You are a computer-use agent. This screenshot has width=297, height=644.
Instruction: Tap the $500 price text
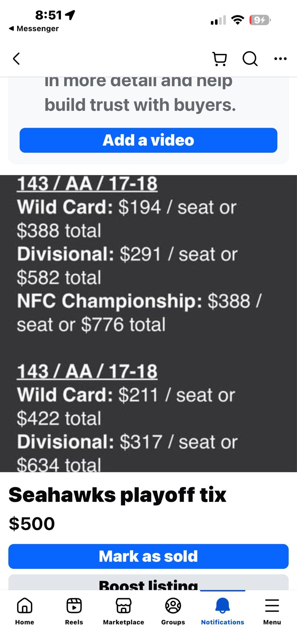(32, 523)
